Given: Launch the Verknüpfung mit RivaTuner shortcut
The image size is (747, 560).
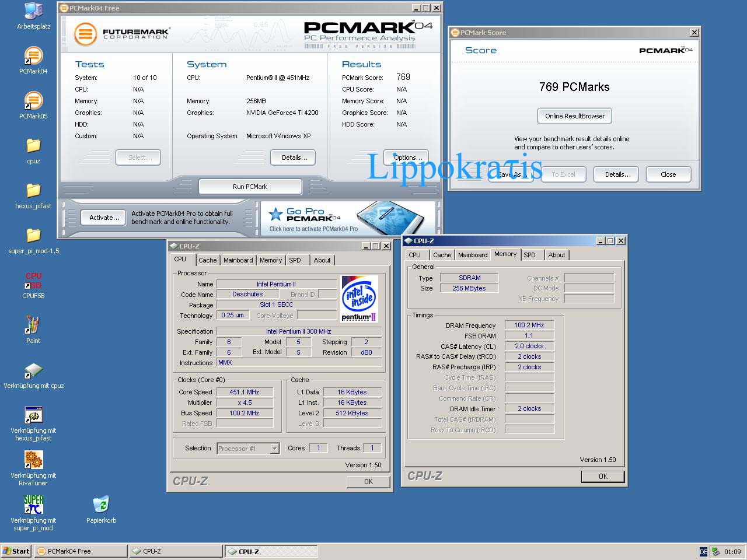Looking at the screenshot, I should click(33, 469).
